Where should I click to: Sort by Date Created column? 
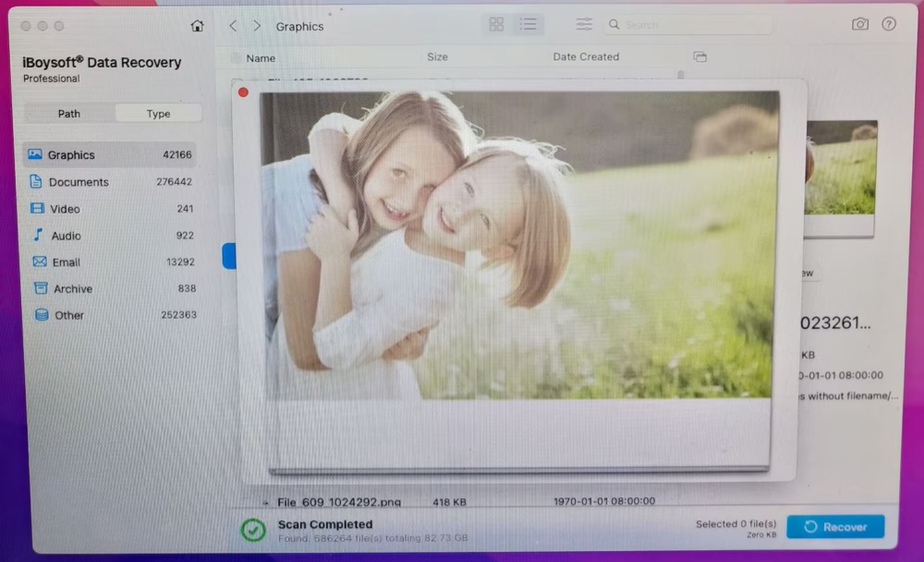[586, 56]
